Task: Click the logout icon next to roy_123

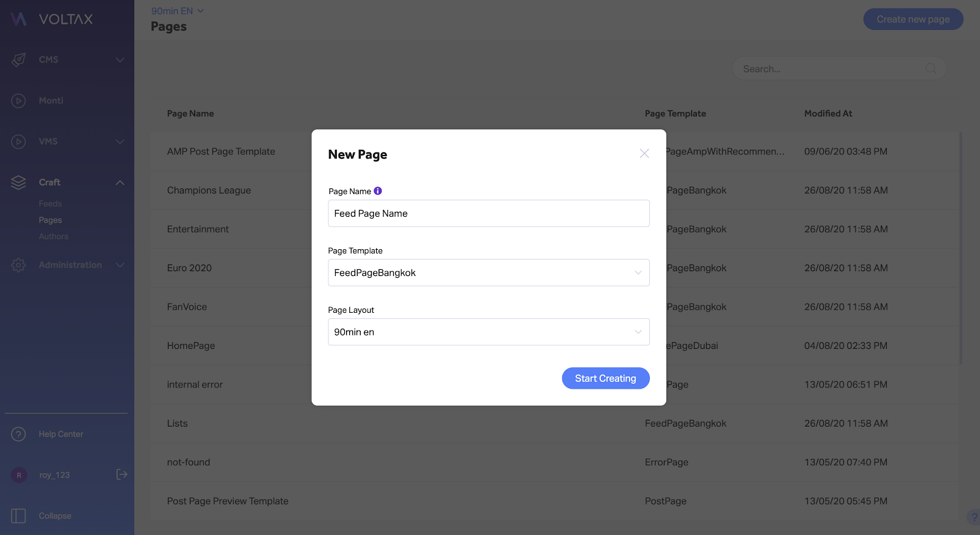Action: (122, 474)
